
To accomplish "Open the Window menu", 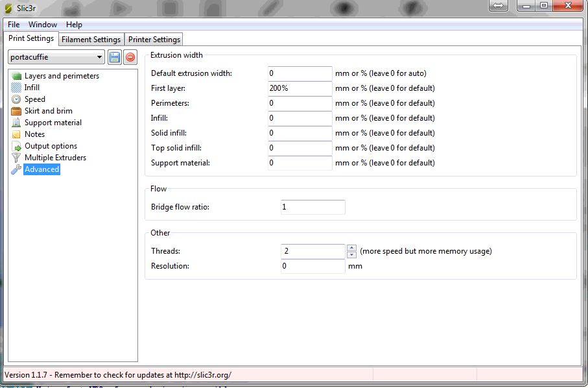I will [43, 25].
